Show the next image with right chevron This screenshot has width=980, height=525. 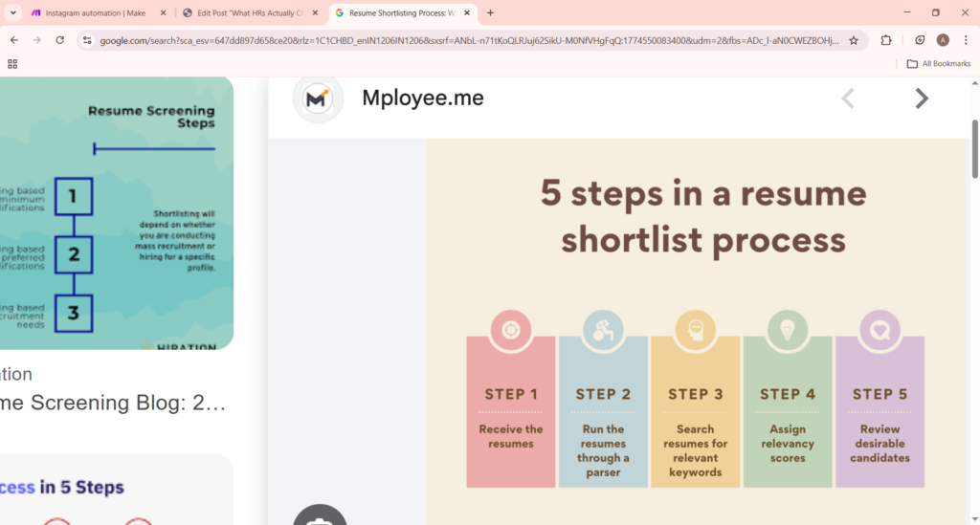coord(921,98)
